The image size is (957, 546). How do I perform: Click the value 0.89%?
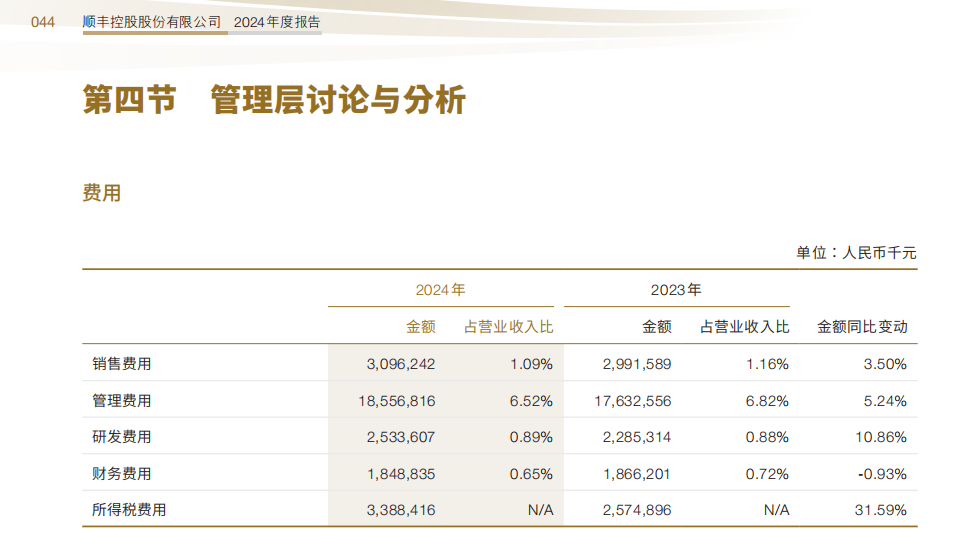tap(532, 437)
